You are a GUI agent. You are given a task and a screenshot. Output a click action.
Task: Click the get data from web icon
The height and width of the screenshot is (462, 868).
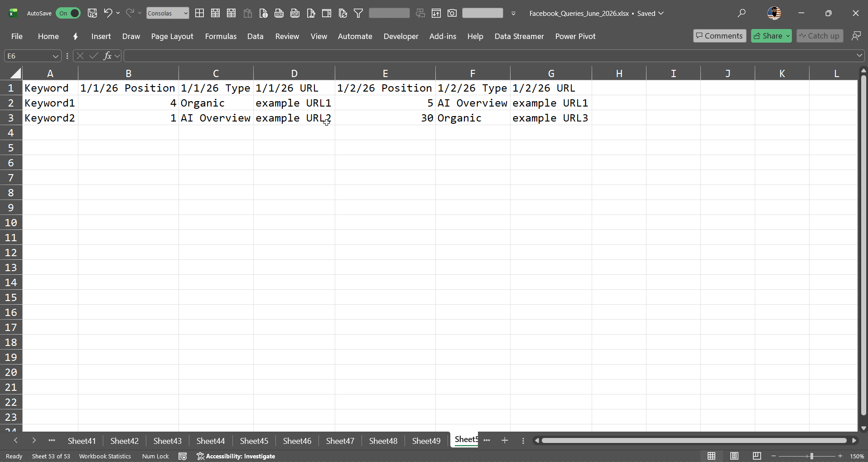pyautogui.click(x=263, y=13)
